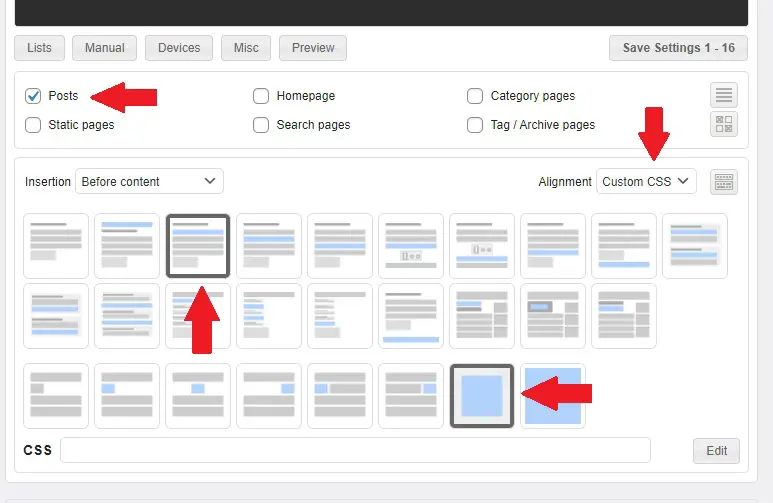
Task: Click the horizontal lines icon beside Category pages
Action: [724, 95]
